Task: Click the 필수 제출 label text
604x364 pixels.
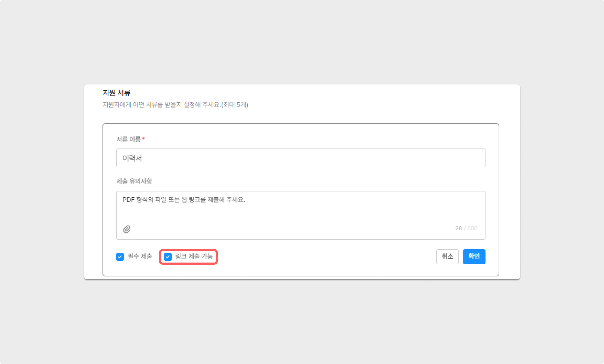Action: 140,256
